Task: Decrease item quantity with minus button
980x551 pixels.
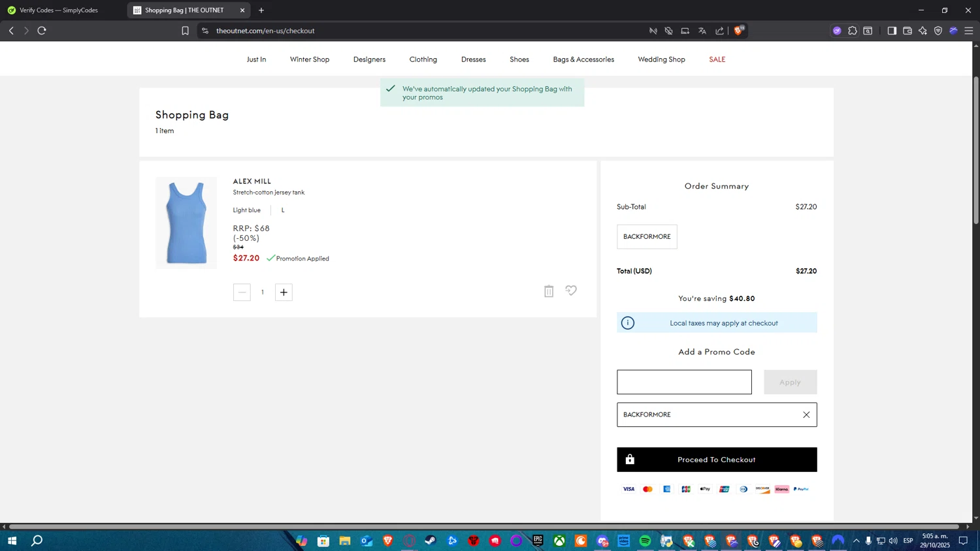Action: click(242, 292)
